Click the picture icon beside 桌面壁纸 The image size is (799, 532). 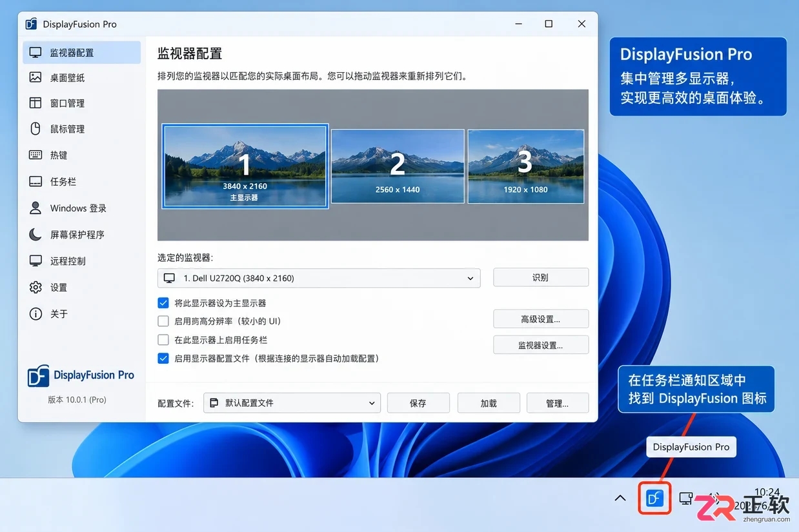click(35, 77)
